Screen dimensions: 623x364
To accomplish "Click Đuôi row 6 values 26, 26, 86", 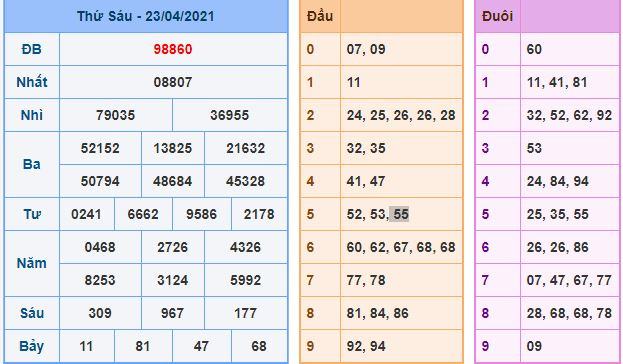I will pyautogui.click(x=558, y=247).
